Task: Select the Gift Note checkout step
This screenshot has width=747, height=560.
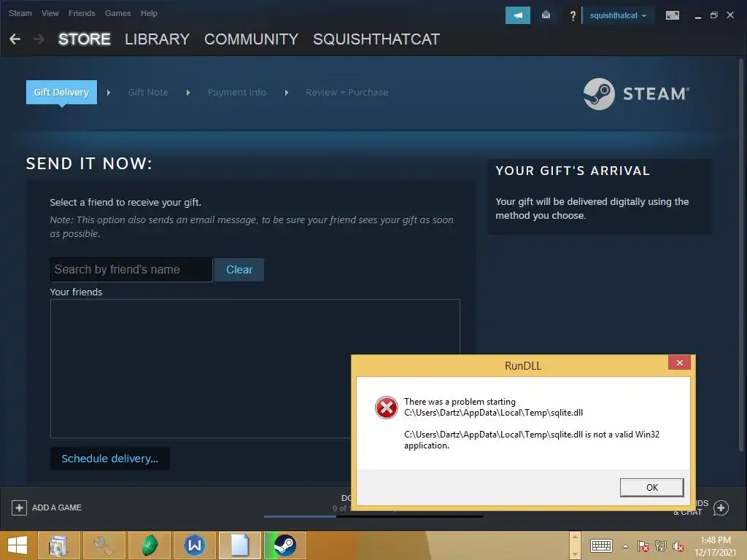Action: coord(148,93)
